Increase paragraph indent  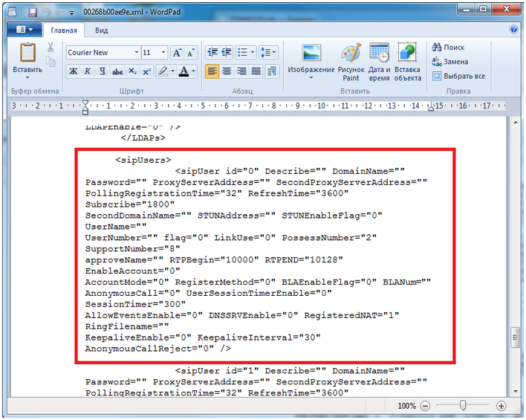pyautogui.click(x=227, y=52)
